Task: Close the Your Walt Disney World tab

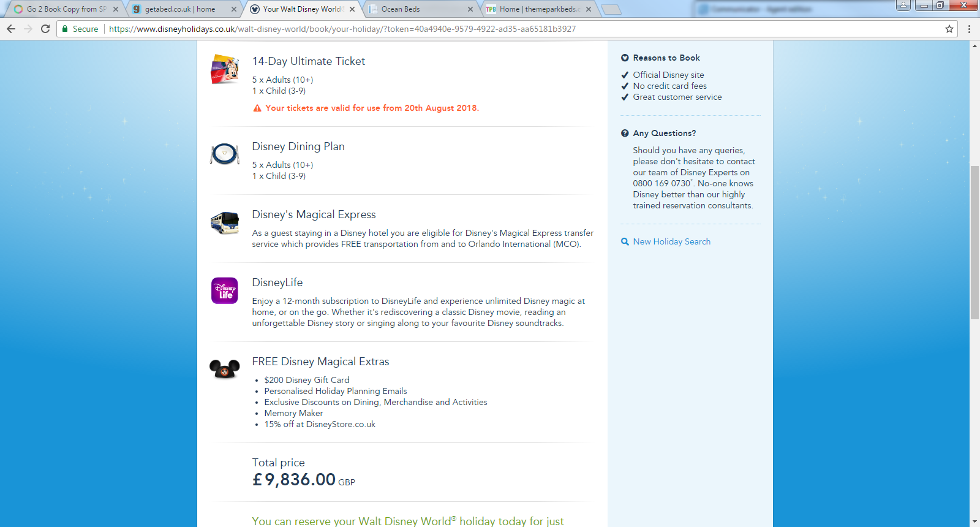Action: point(352,9)
